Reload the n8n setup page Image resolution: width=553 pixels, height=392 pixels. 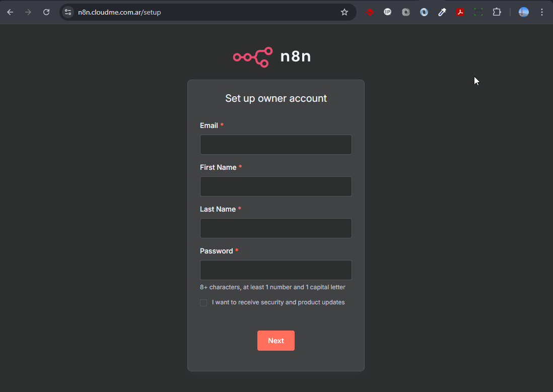(46, 12)
